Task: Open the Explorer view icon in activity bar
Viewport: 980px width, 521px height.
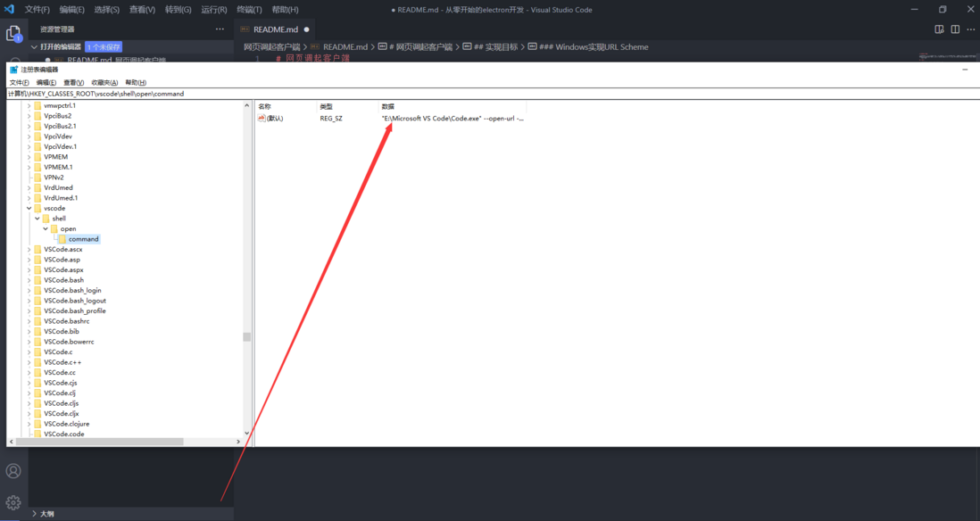Action: 13,34
